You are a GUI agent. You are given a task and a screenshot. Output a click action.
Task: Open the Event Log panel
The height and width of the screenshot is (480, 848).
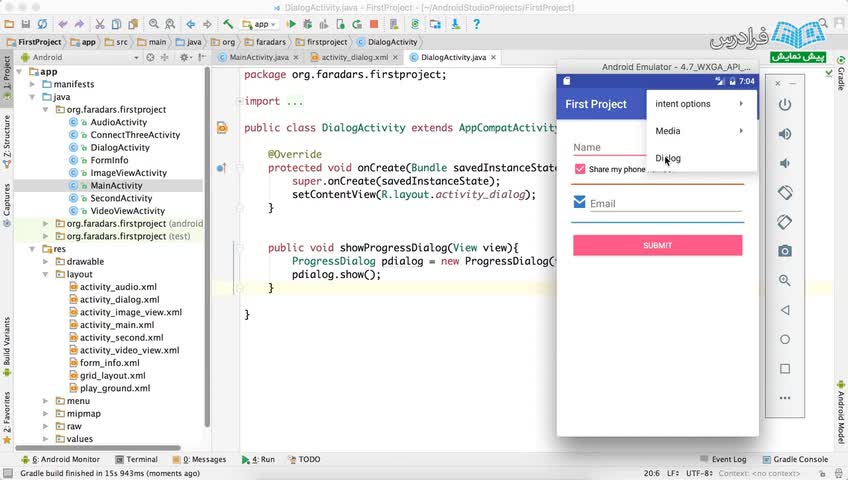tap(723, 459)
